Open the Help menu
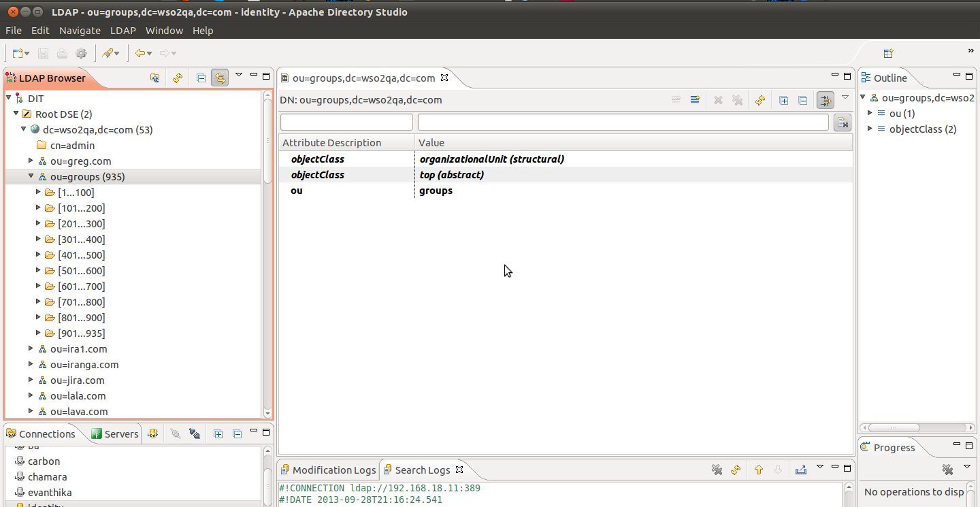The width and height of the screenshot is (980, 507). (x=203, y=31)
